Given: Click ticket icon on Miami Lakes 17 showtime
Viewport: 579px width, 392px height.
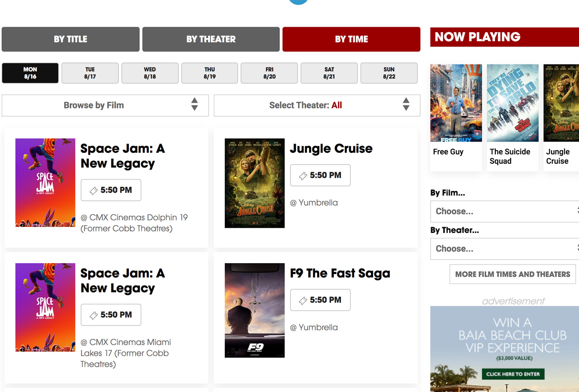Looking at the screenshot, I should click(x=94, y=316).
